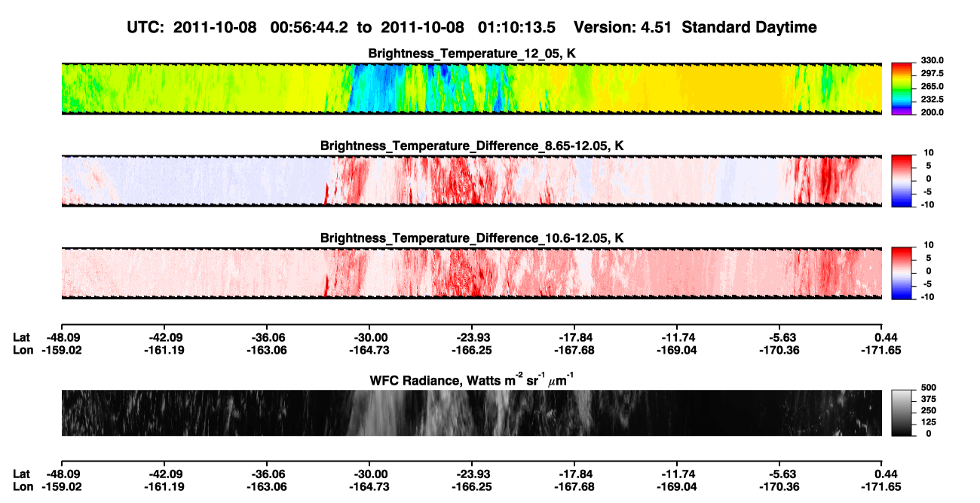Image resolution: width=980 pixels, height=503 pixels.
Task: Click longitude -166.25 under the WFC Radiance panel
Action: (x=472, y=487)
